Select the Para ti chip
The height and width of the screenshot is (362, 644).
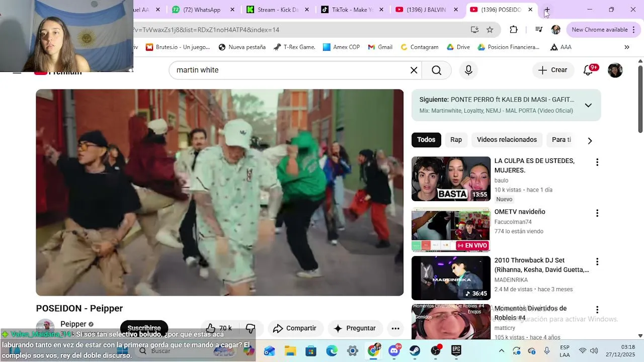[x=561, y=140]
